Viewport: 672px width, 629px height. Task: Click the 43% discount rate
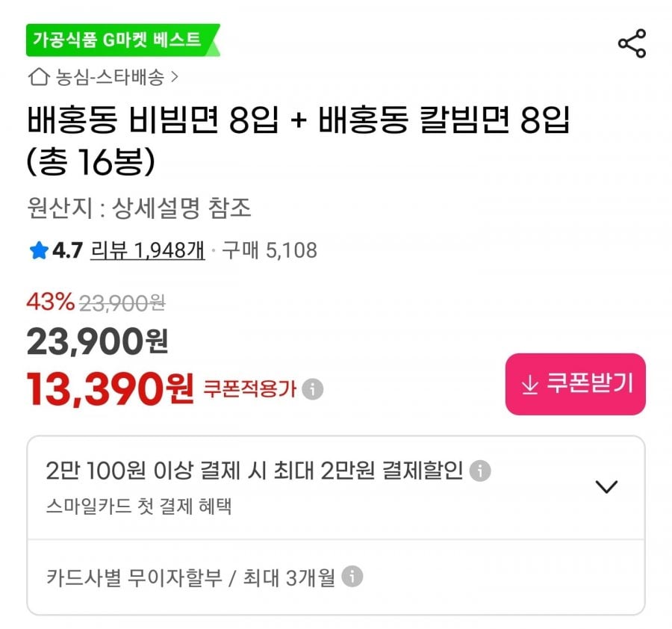(50, 303)
